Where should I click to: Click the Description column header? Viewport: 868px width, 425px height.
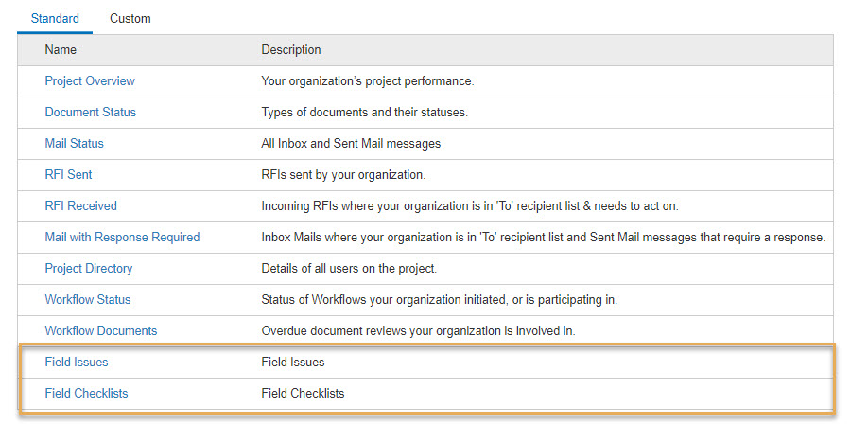point(290,49)
